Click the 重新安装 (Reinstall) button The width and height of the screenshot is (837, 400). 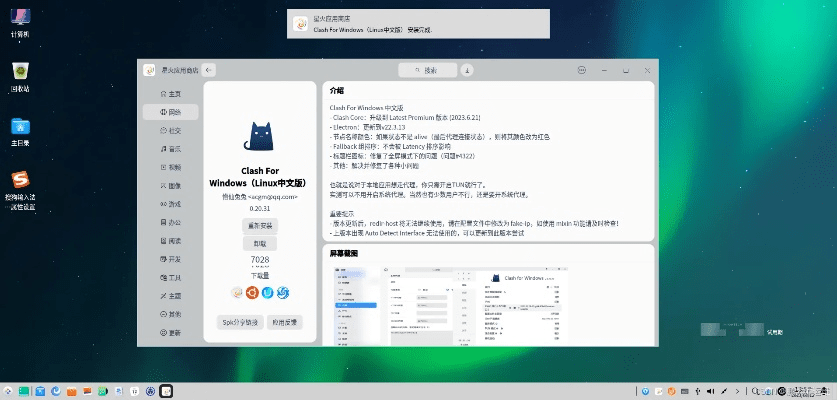click(x=260, y=225)
